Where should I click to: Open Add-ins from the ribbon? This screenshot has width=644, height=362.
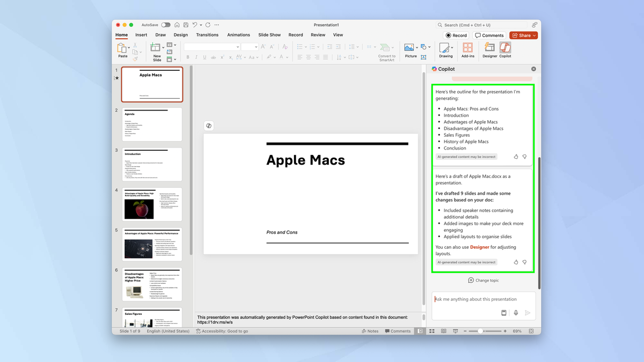tap(467, 50)
